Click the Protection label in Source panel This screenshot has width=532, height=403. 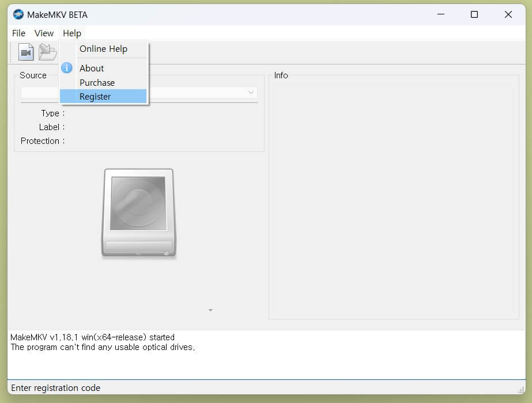point(43,141)
